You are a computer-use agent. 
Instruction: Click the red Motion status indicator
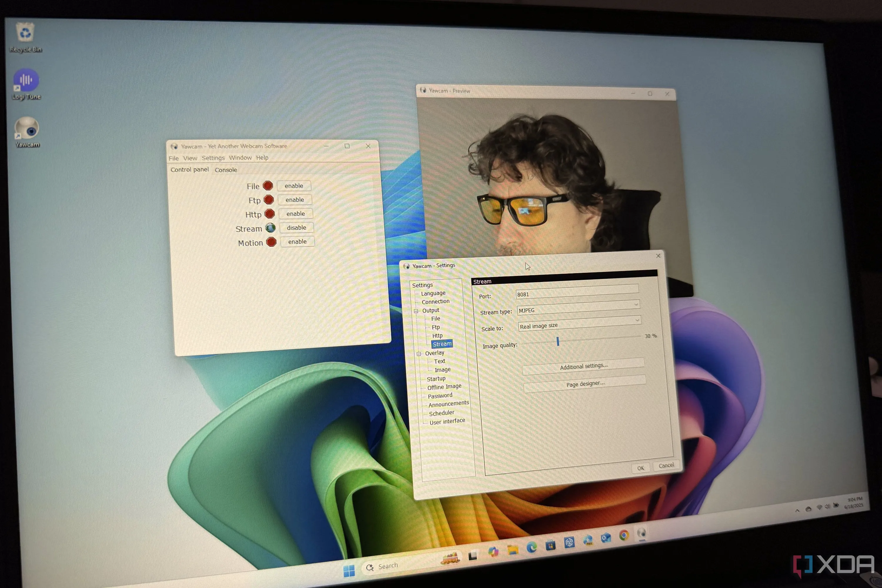[271, 242]
